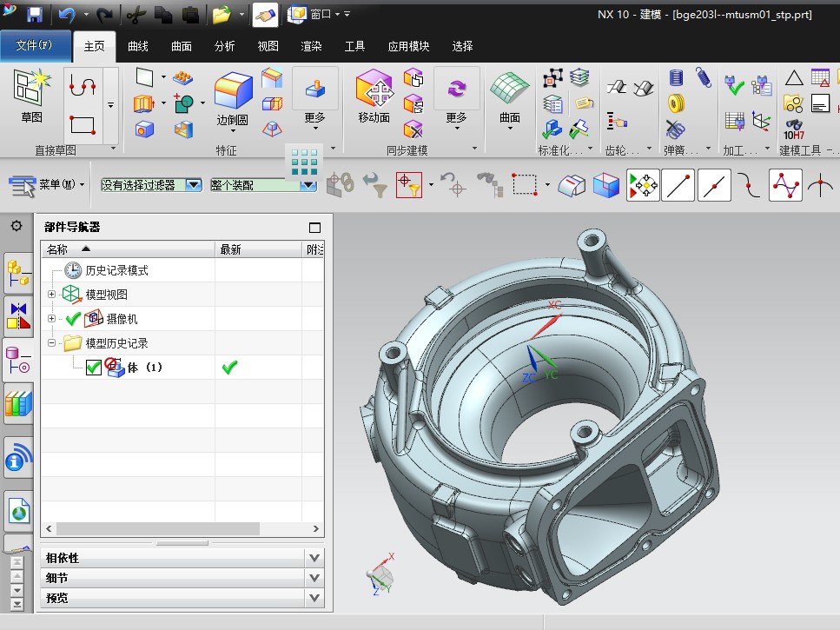Open the Constraint Navigator sidebar tab

pyautogui.click(x=17, y=315)
